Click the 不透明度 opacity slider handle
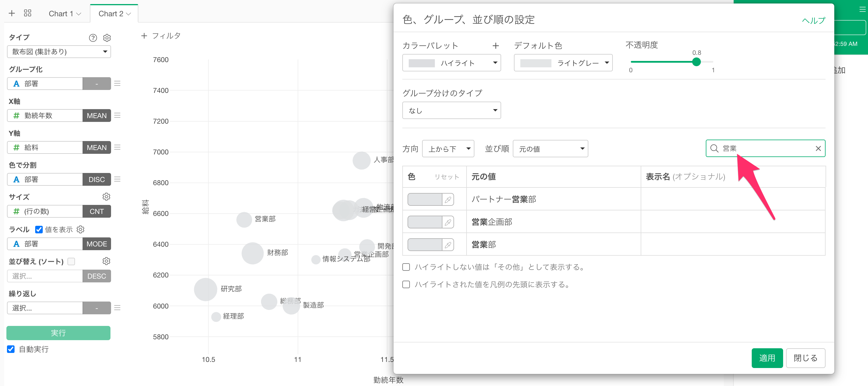 (696, 62)
